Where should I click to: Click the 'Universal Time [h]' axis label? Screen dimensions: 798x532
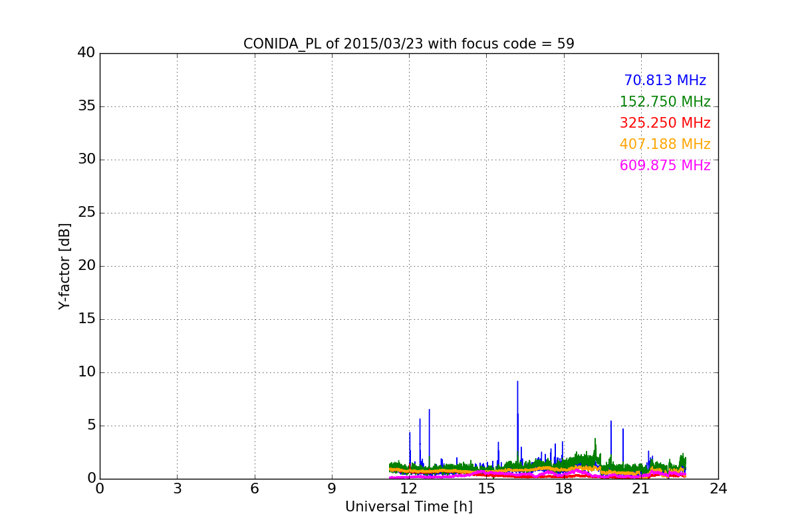[409, 507]
